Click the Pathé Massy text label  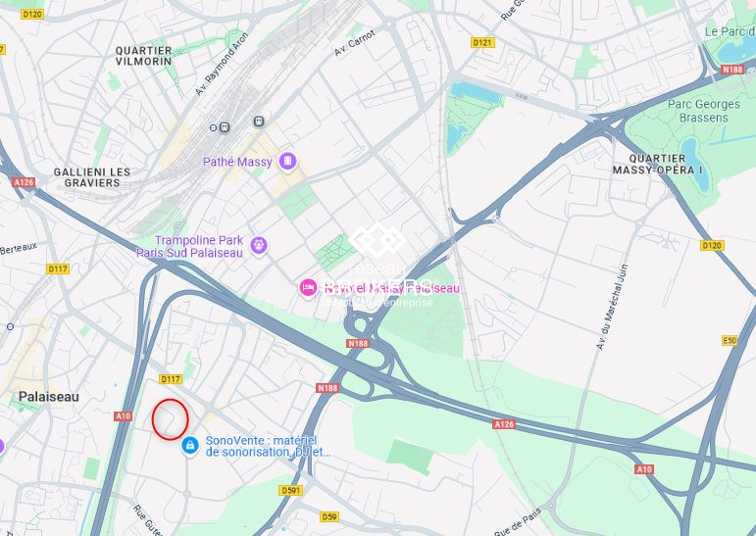pyautogui.click(x=237, y=162)
